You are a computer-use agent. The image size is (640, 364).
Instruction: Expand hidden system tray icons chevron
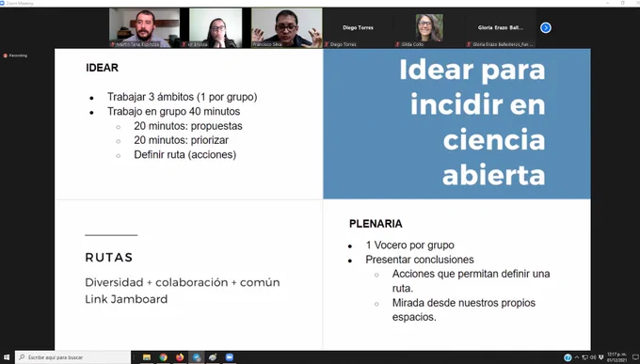pos(577,357)
